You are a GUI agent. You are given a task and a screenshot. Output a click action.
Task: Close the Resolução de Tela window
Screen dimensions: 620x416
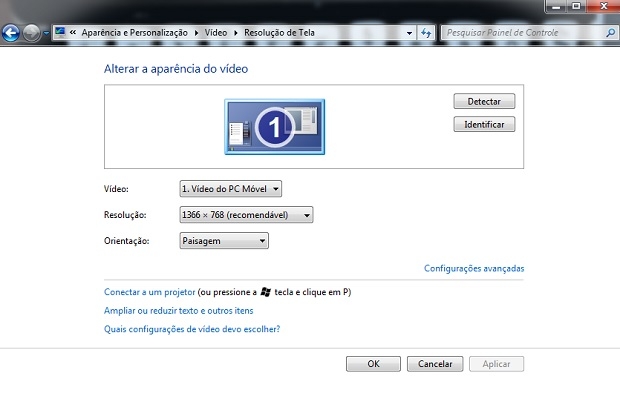pos(603,6)
